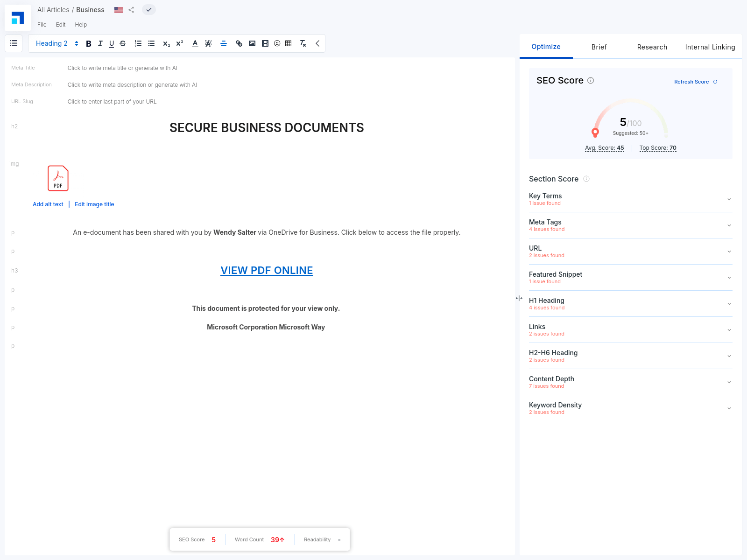Switch to the Internal Linking tab
This screenshot has width=747, height=560.
(710, 47)
